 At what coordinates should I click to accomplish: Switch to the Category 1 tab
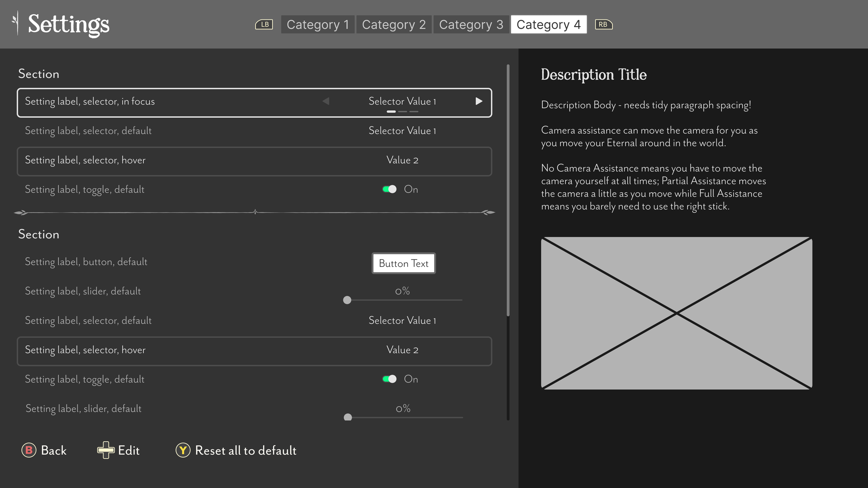point(317,25)
